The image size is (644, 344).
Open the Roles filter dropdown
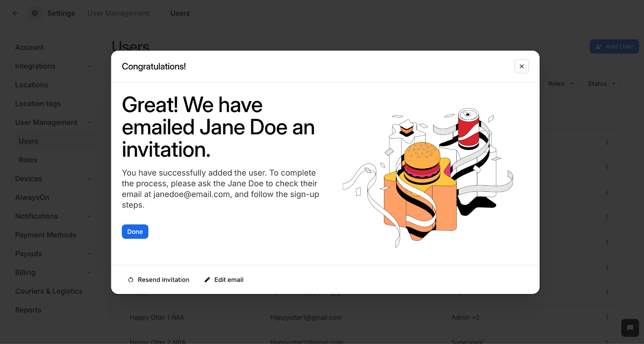[x=560, y=84]
